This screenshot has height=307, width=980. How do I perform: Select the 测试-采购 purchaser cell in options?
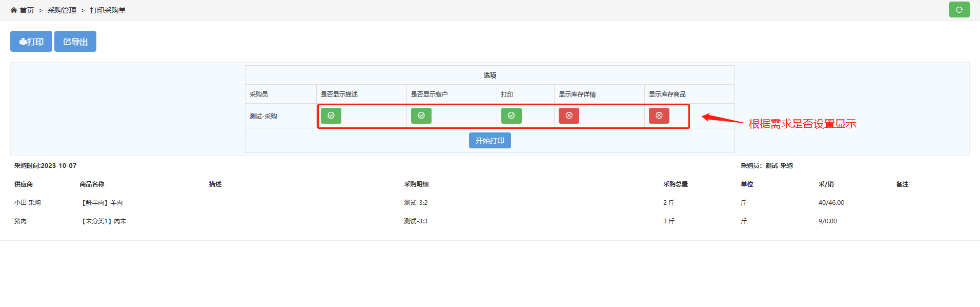(x=263, y=117)
